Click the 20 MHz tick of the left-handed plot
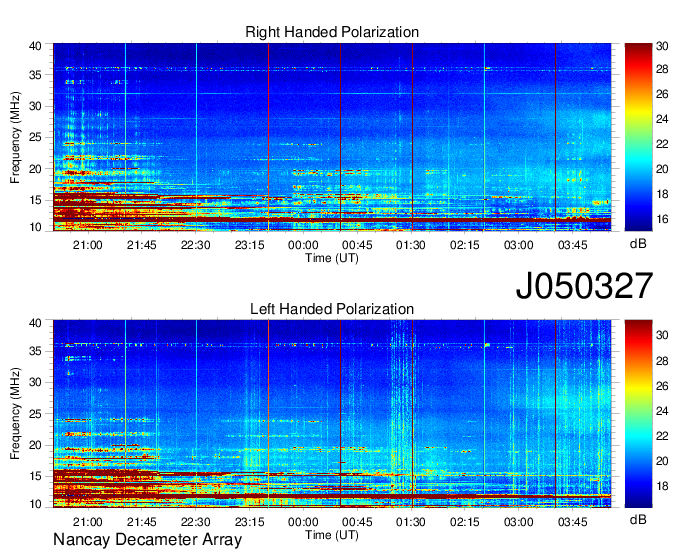 (x=36, y=445)
